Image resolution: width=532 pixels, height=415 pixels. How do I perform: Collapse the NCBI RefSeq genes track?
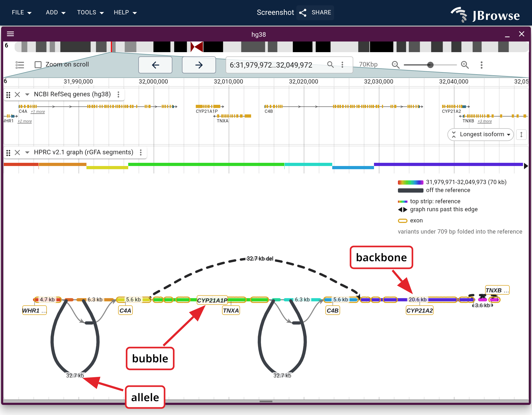27,94
